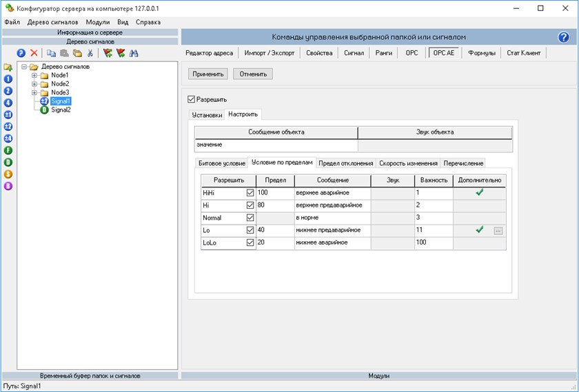Collapse the Дерево сигналов root node

pyautogui.click(x=25, y=67)
